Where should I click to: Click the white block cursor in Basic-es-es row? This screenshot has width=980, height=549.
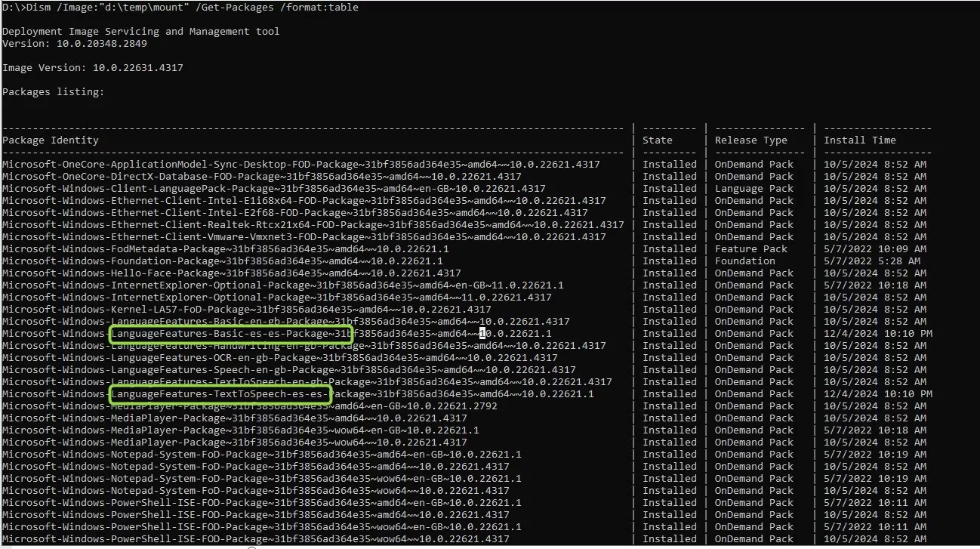(x=482, y=334)
